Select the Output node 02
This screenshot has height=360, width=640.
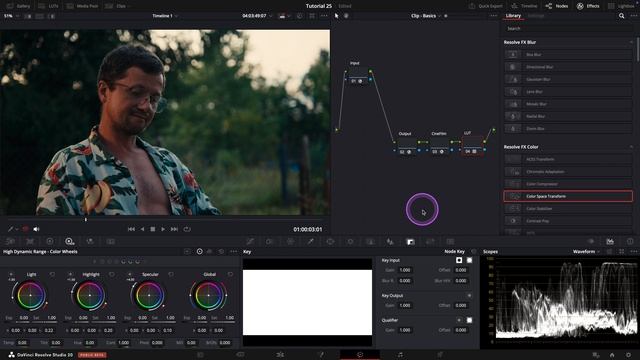click(407, 146)
